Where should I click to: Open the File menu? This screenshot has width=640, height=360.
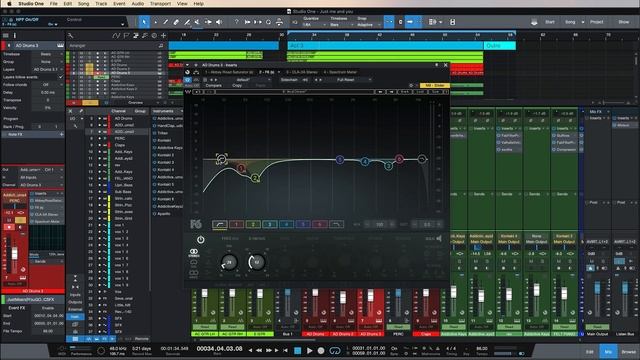(x=53, y=4)
